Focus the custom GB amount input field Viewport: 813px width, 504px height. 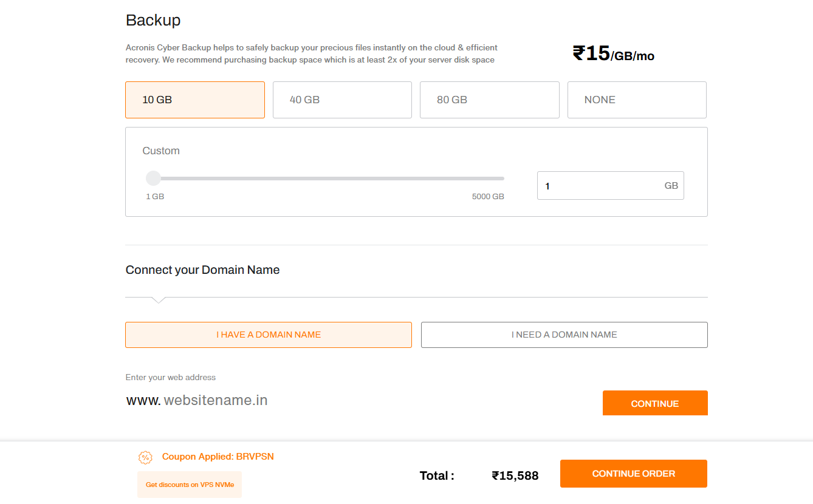(611, 186)
